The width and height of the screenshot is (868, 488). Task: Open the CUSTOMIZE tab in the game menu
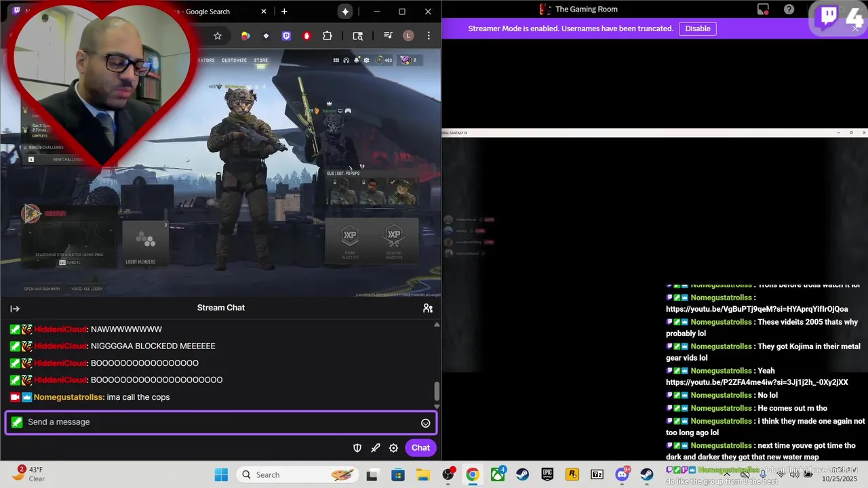click(235, 60)
